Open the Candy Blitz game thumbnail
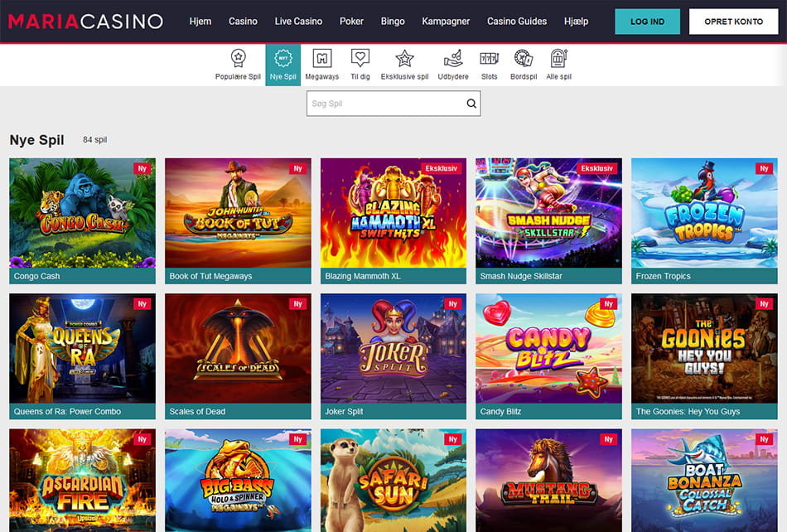The height and width of the screenshot is (532, 787). coord(548,348)
